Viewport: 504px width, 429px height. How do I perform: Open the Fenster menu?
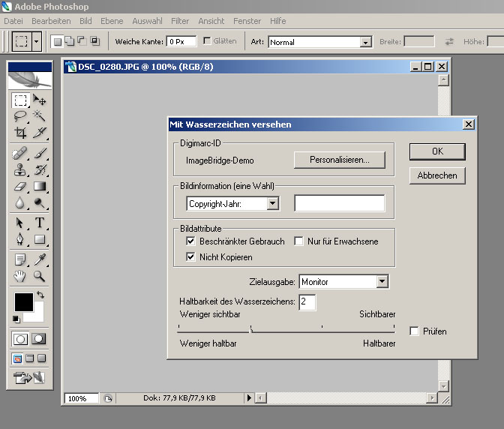point(247,21)
